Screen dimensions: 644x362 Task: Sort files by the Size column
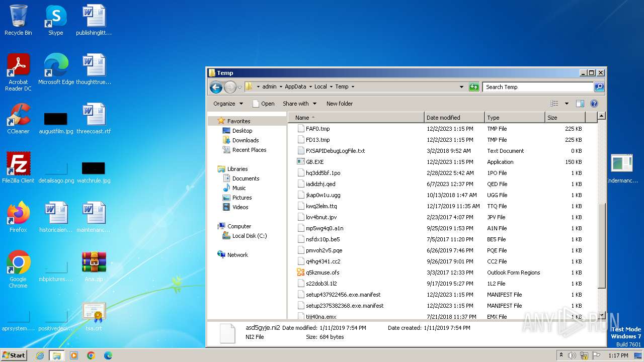pos(566,118)
